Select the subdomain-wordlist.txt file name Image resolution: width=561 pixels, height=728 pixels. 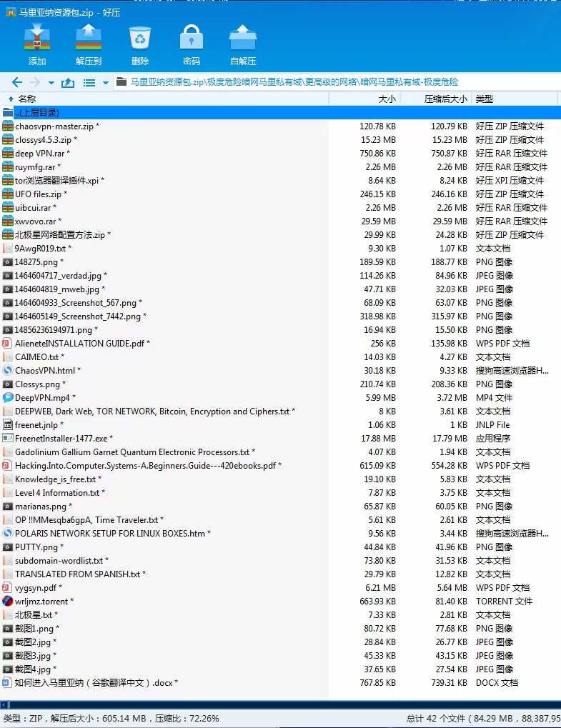tap(59, 560)
